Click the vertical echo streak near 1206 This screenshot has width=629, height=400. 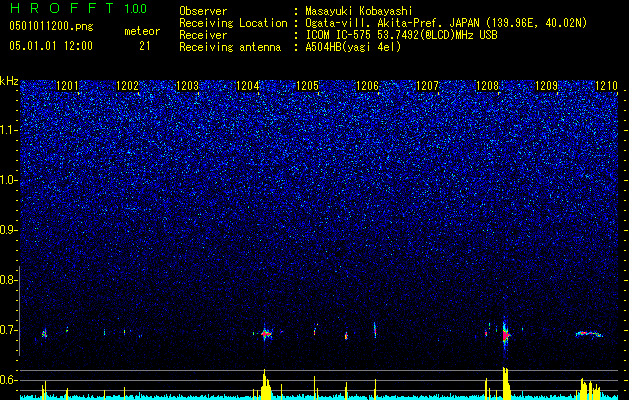[375, 330]
